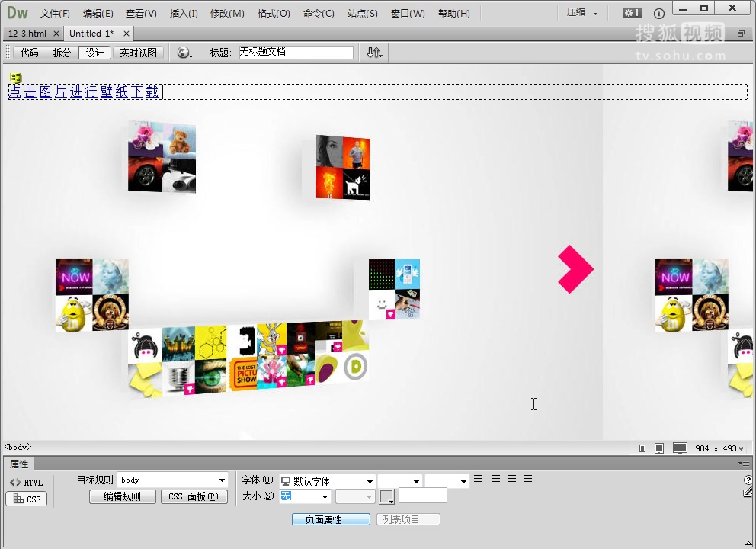The width and height of the screenshot is (756, 549).
Task: Open the 查看(V) menu
Action: coord(141,14)
